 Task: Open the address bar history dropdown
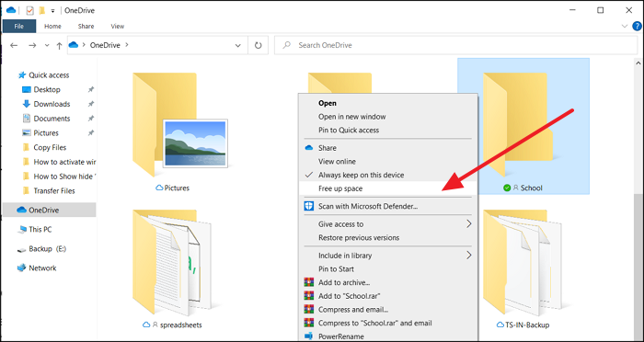[237, 46]
